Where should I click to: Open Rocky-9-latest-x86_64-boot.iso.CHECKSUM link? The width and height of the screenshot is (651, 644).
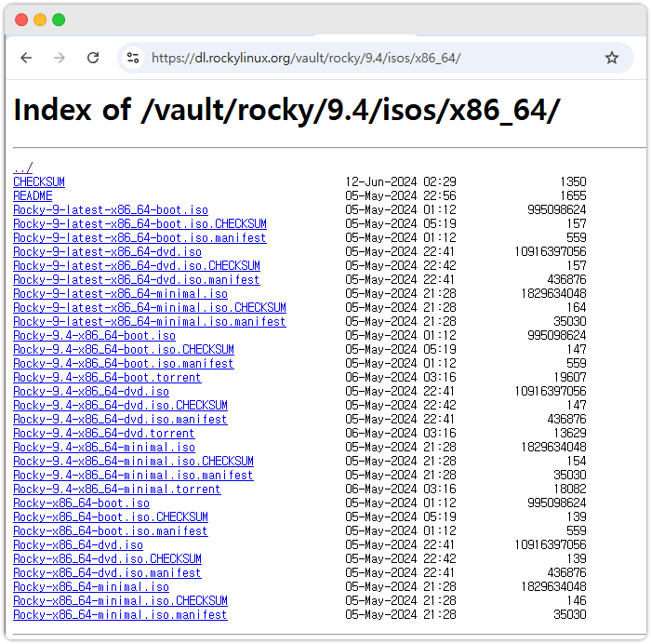[139, 224]
